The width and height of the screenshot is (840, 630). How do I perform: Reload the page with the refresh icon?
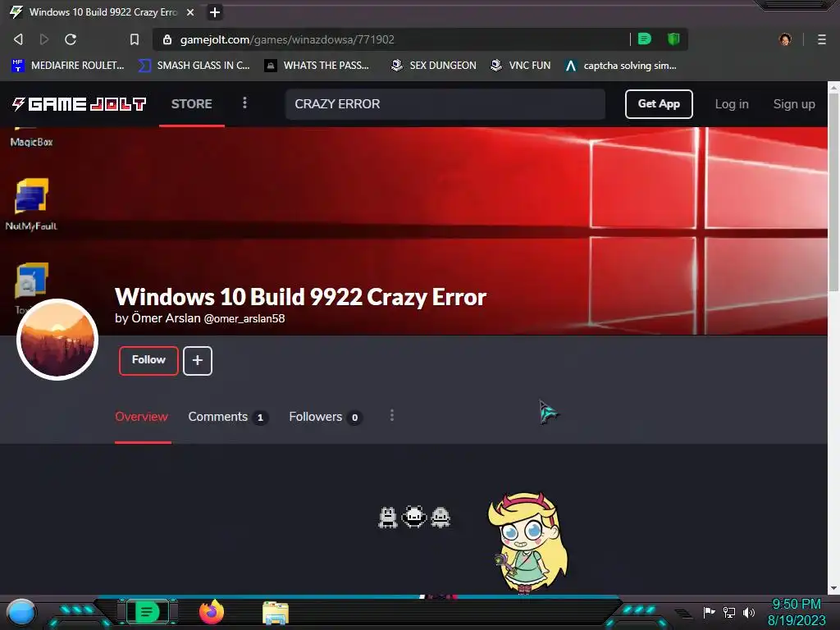pyautogui.click(x=71, y=39)
